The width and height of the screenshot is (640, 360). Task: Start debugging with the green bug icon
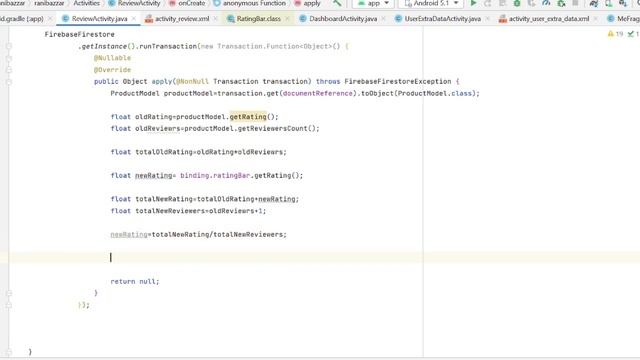coord(517,3)
